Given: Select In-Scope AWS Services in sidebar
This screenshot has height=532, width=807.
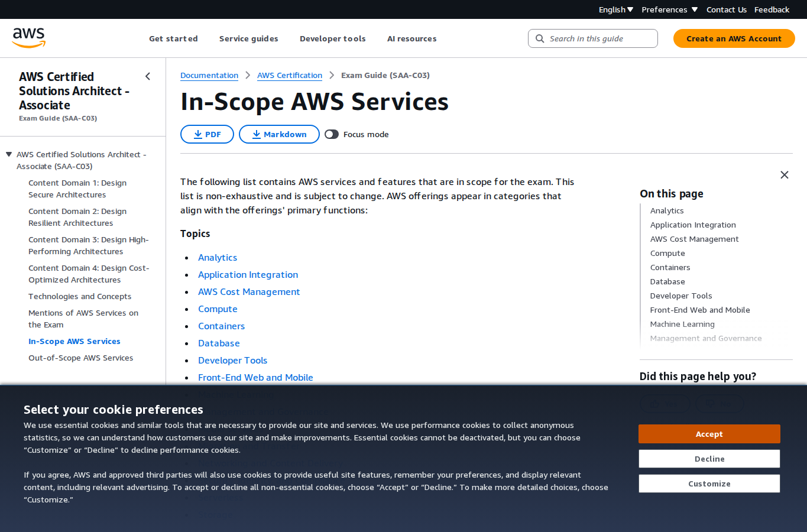Looking at the screenshot, I should click(x=74, y=341).
